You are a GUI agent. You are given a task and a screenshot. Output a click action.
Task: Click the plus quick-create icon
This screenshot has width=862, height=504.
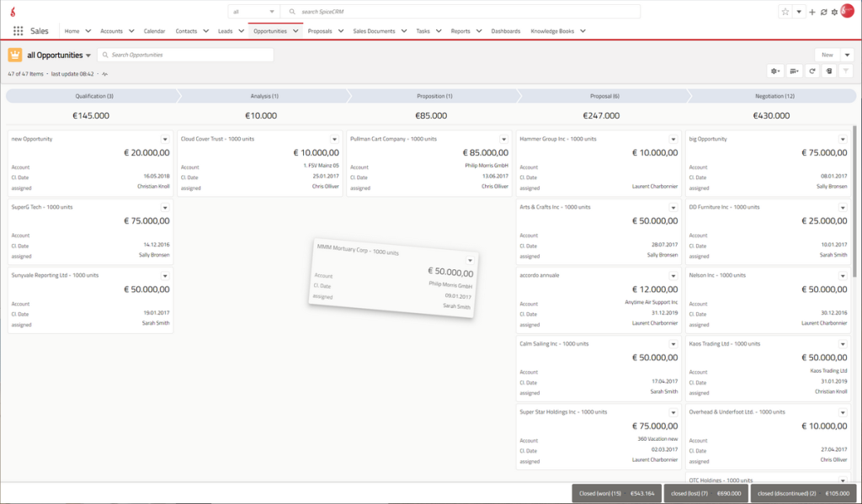coord(811,12)
